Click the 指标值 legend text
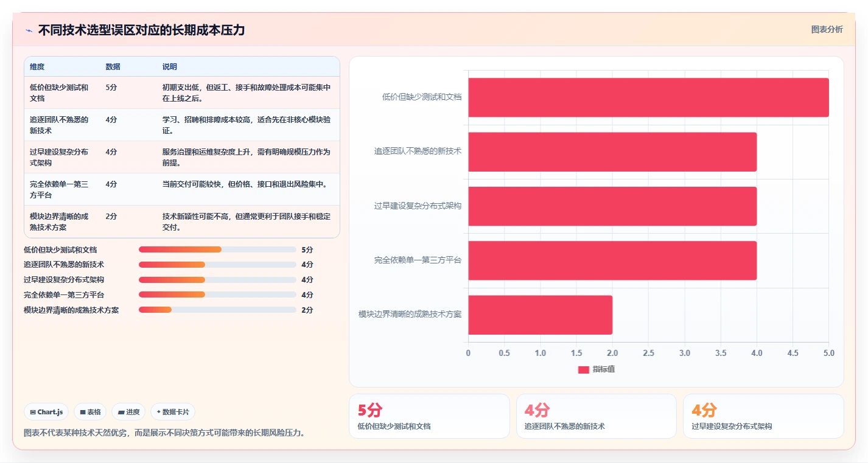The width and height of the screenshot is (868, 463). tap(604, 369)
